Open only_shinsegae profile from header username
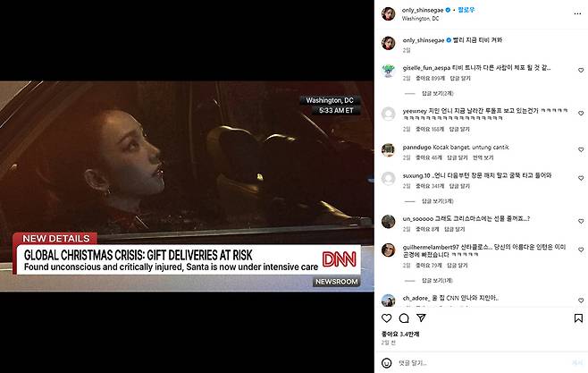 tap(423, 10)
